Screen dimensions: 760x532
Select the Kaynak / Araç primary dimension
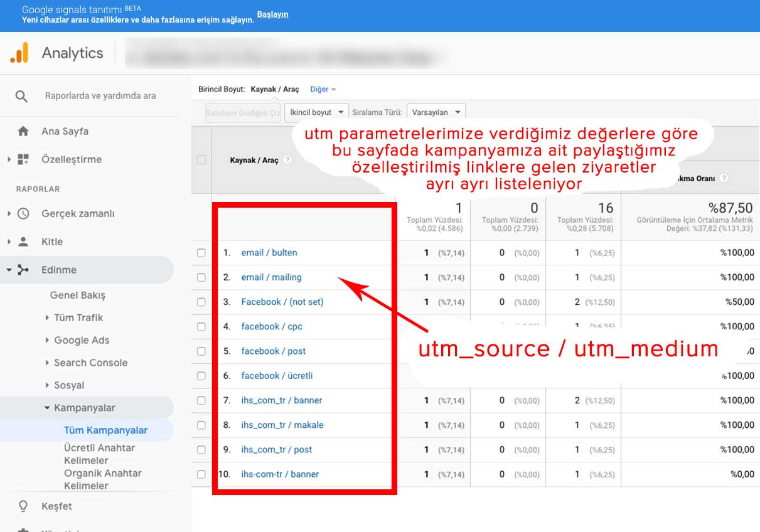275,89
